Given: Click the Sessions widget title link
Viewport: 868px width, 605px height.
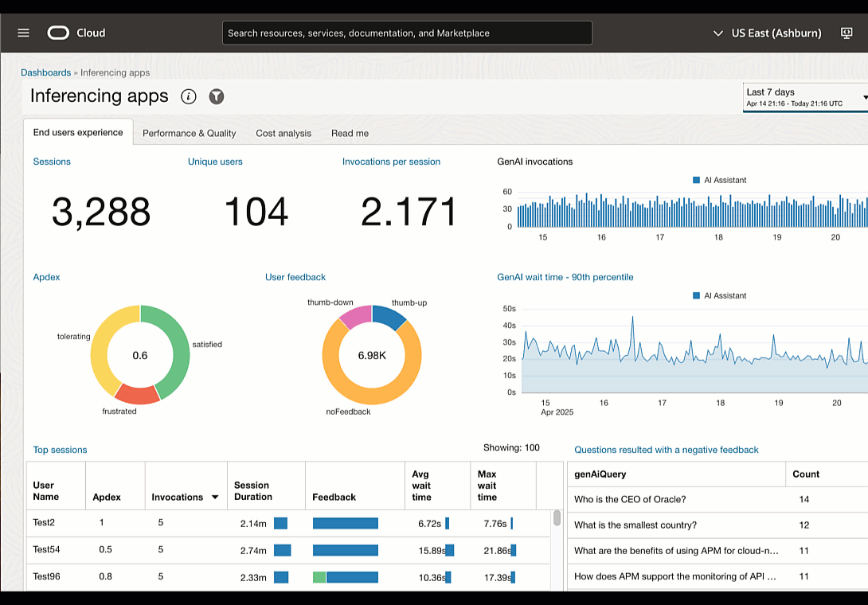Looking at the screenshot, I should coord(52,162).
